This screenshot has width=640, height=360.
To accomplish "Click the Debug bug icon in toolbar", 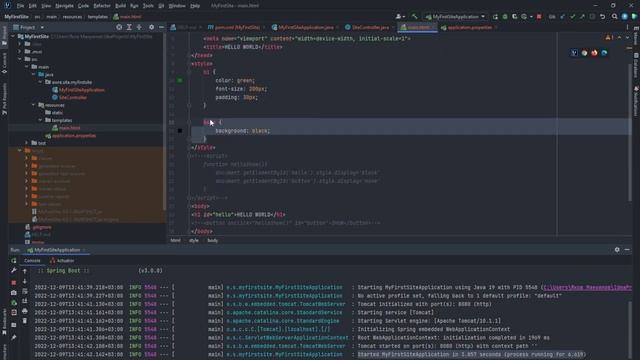I will [x=505, y=17].
